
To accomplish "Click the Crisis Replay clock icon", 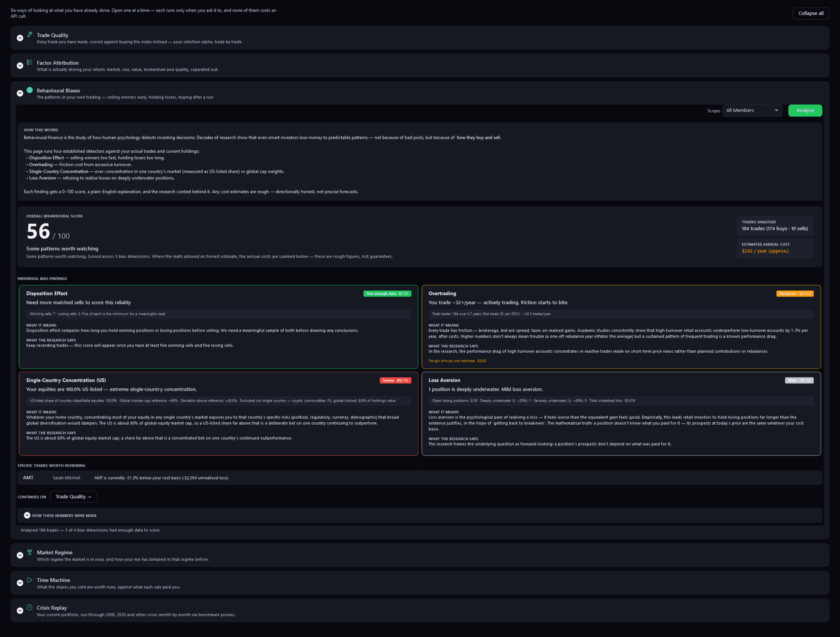I will (x=30, y=607).
